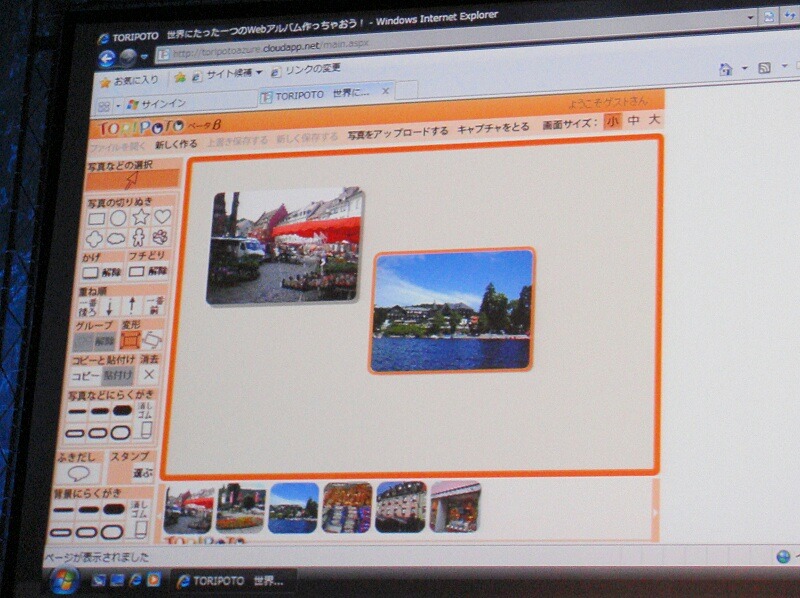800x598 pixels.
Task: Click 新しく保存する to save as new
Action: tap(307, 138)
